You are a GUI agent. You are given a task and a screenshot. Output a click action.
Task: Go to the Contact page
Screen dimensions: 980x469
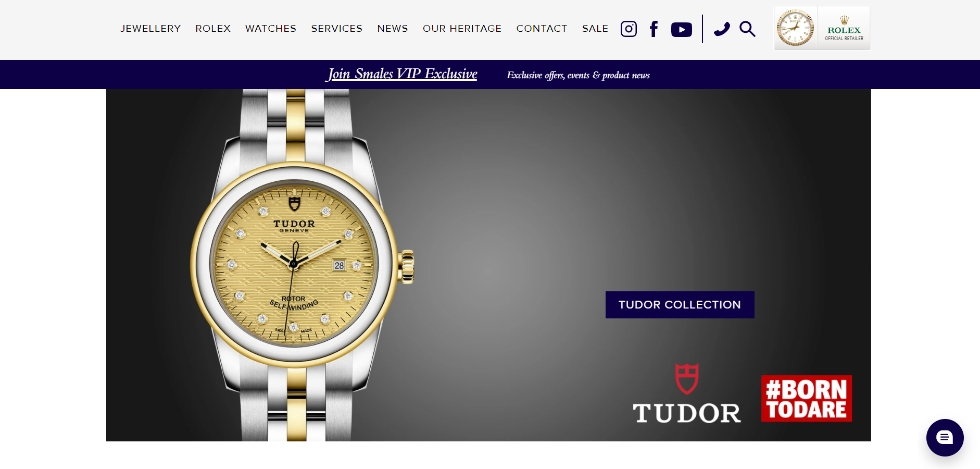(542, 29)
